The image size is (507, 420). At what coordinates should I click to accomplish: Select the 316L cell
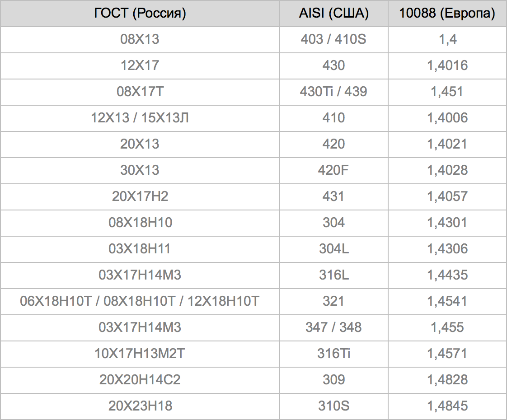click(334, 275)
